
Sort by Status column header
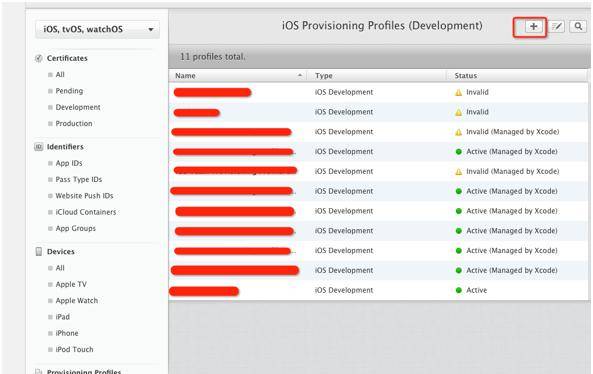click(x=466, y=76)
